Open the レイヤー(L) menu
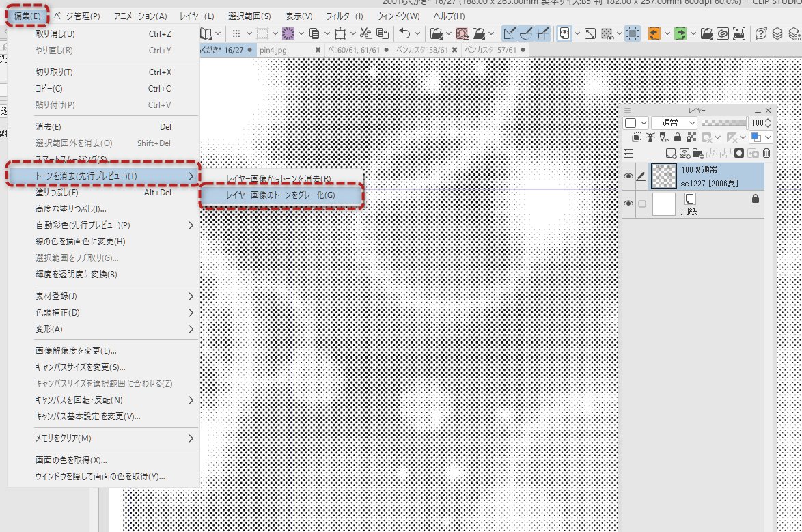Screen dimensions: 802x532 click(x=197, y=16)
